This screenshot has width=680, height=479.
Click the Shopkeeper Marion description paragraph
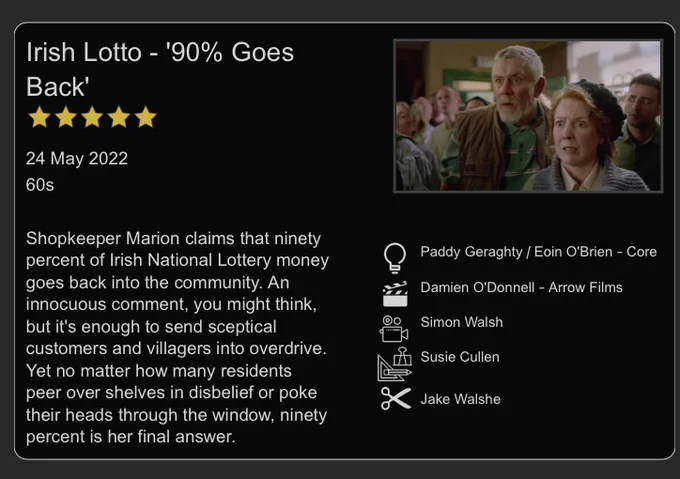177,337
